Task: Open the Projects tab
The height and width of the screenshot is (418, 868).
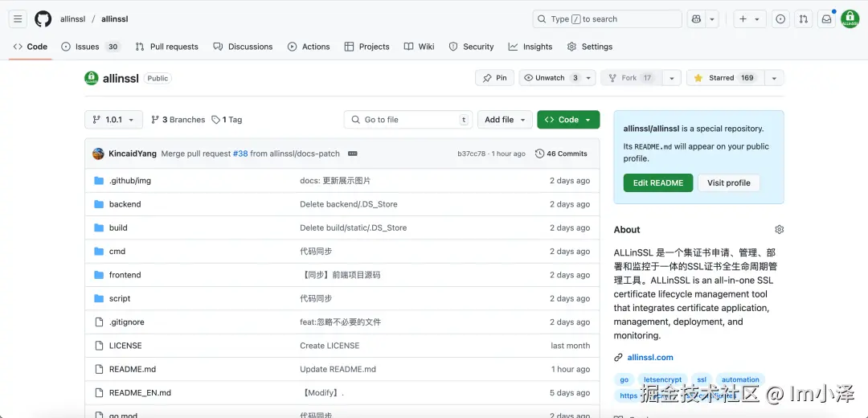Action: [367, 47]
